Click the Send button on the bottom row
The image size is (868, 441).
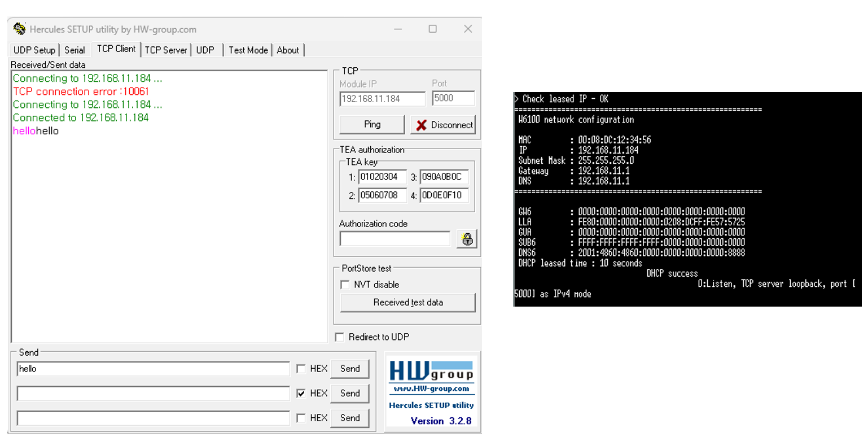(x=349, y=418)
